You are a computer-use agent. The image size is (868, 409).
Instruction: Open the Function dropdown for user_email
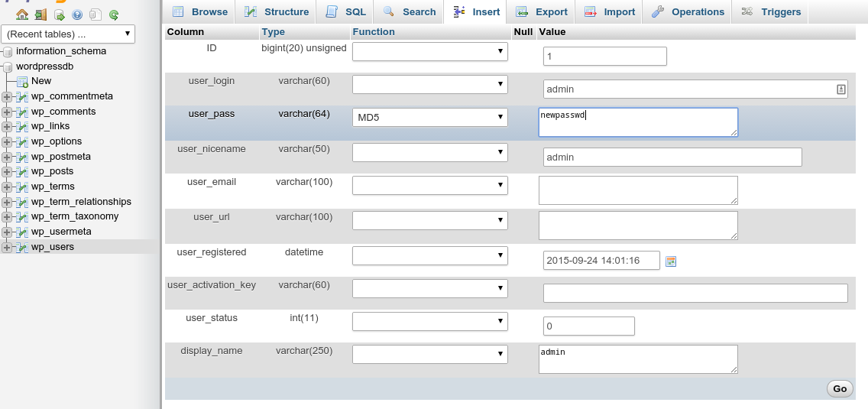point(430,185)
